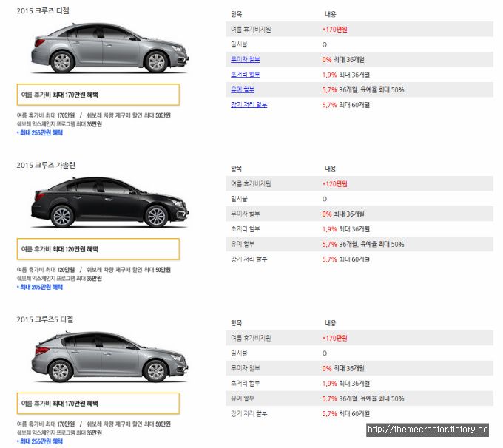Click 최대 255만원 혜택 under 크루즈 디젤

click(x=40, y=132)
